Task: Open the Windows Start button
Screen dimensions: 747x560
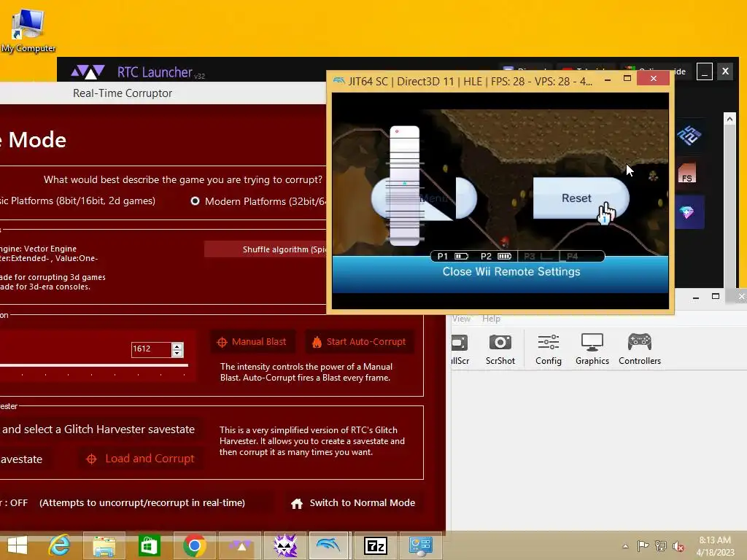Action: [x=18, y=545]
